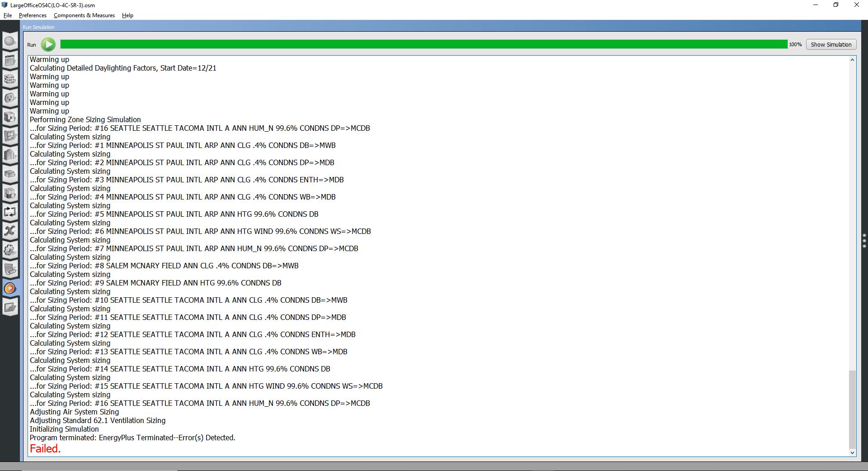This screenshot has width=868, height=471.
Task: Click 'Adjusting Air System Sizing' log line
Action: [x=74, y=412]
